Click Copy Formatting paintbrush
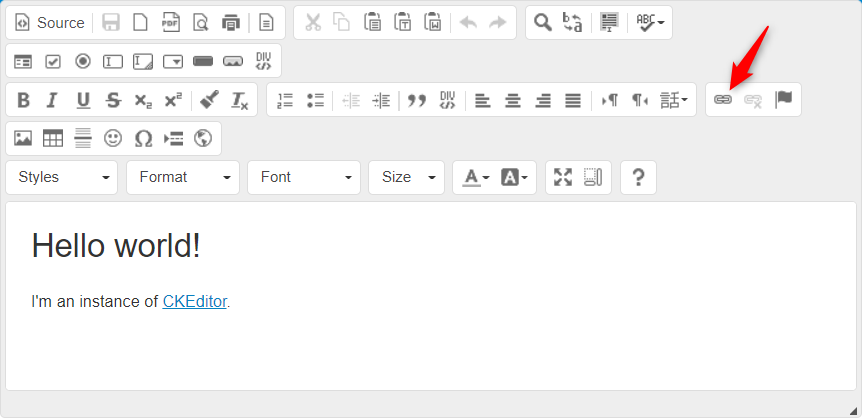The image size is (862, 418). coord(209,100)
